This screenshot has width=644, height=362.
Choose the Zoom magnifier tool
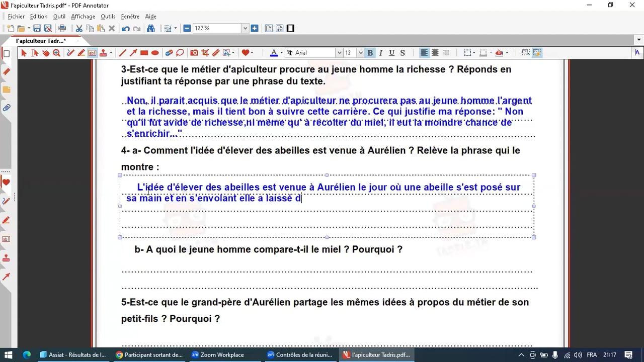tap(56, 53)
